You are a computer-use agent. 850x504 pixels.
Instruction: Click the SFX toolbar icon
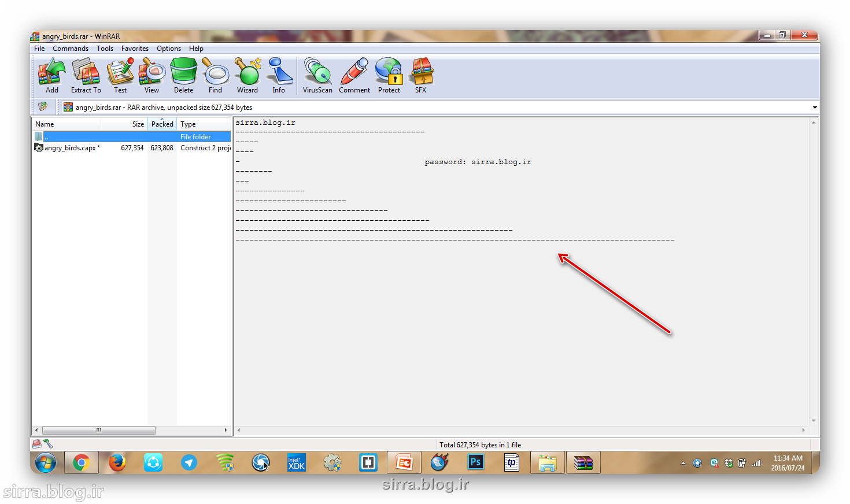coord(421,75)
